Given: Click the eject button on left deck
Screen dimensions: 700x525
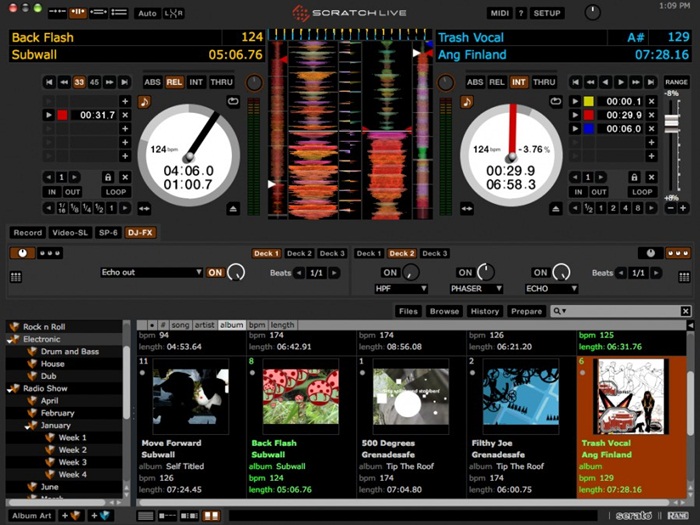Looking at the screenshot, I should point(232,208).
